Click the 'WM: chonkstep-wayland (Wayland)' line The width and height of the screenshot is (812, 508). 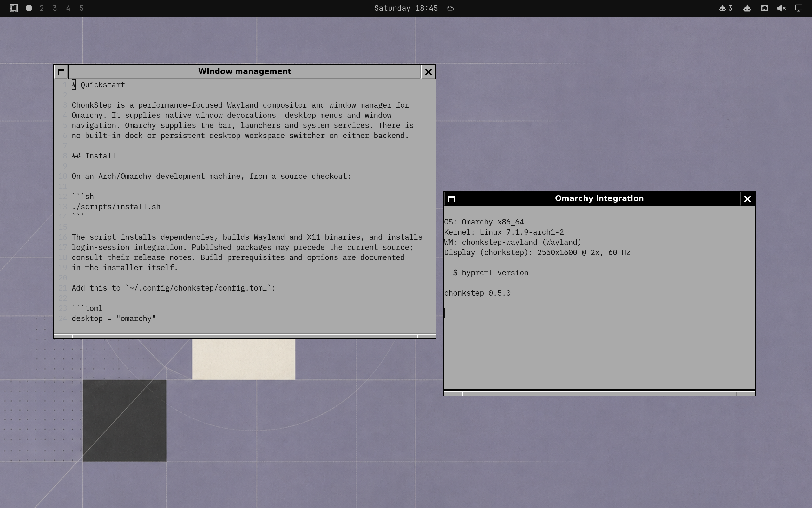click(x=513, y=242)
